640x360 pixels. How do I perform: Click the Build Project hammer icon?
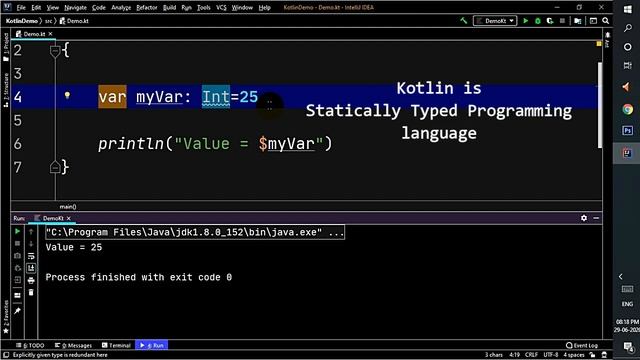click(463, 20)
